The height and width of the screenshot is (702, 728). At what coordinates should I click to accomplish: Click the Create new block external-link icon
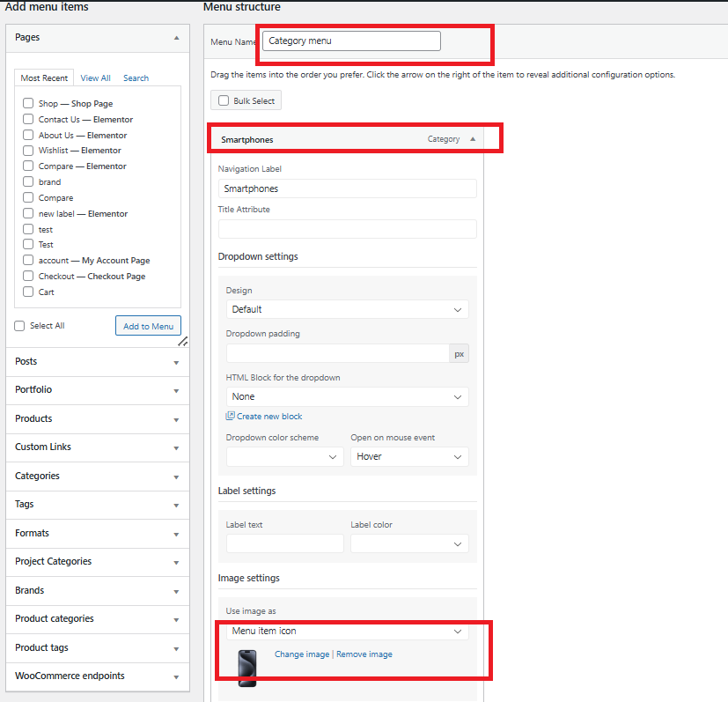[230, 416]
